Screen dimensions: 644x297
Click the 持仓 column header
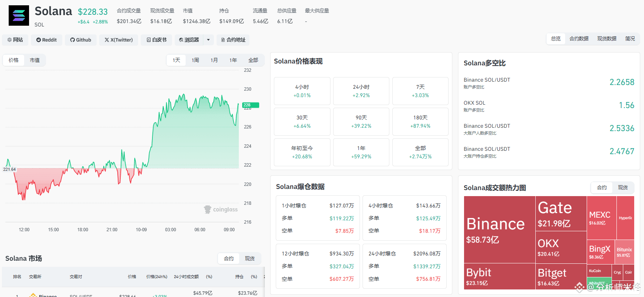[x=239, y=277]
